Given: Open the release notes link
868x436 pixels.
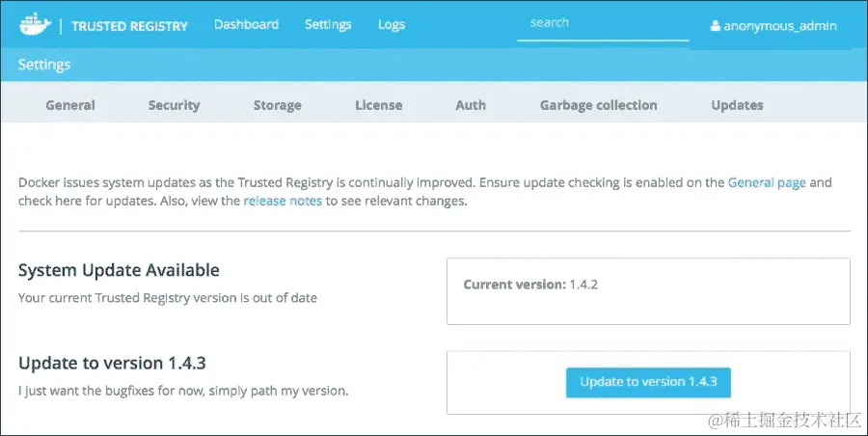Looking at the screenshot, I should (283, 201).
